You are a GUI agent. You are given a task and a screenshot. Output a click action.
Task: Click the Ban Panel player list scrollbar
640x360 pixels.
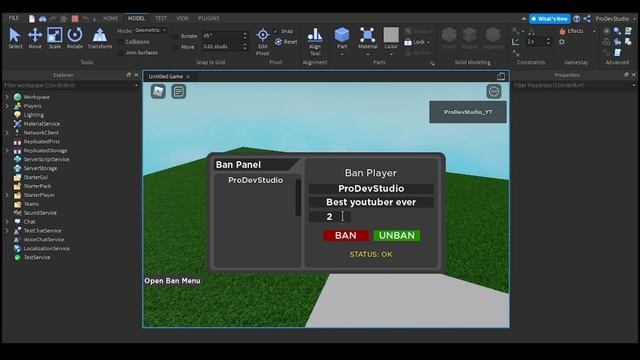pos(298,197)
